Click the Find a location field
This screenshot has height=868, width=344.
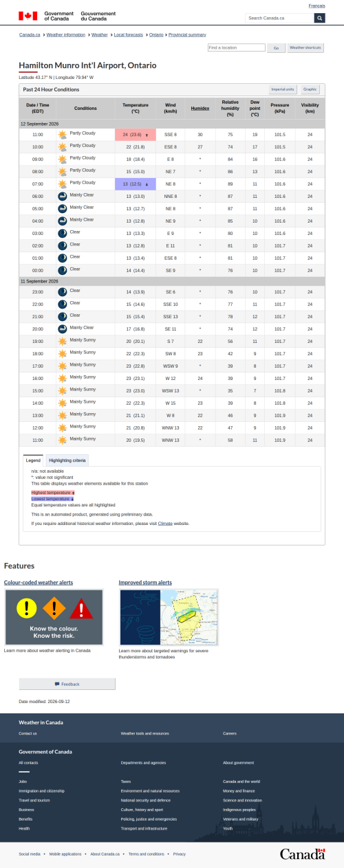[236, 48]
